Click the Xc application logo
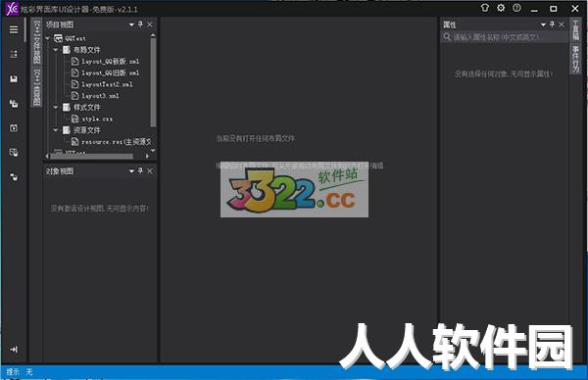 (x=12, y=8)
